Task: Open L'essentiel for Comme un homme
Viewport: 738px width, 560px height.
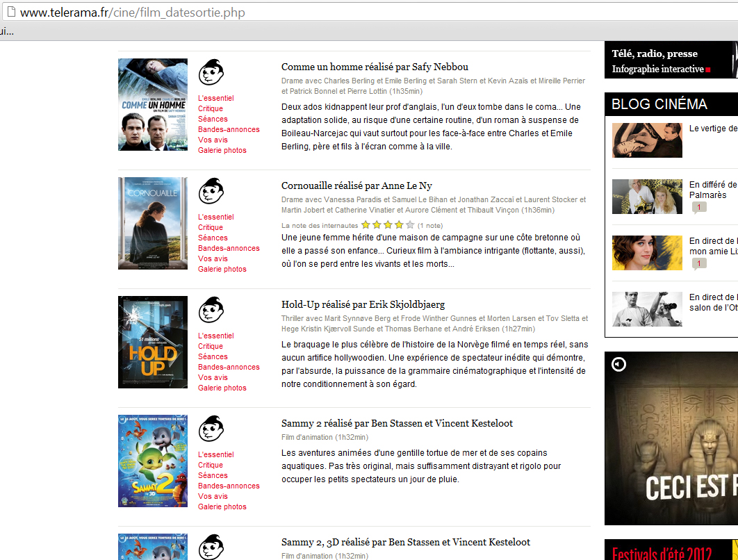Action: tap(215, 98)
